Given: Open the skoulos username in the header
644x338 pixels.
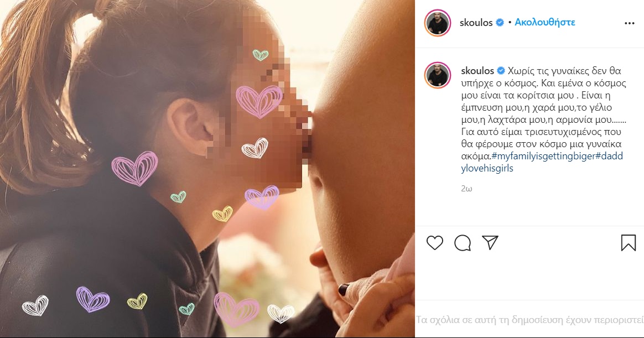Looking at the screenshot, I should [476, 23].
